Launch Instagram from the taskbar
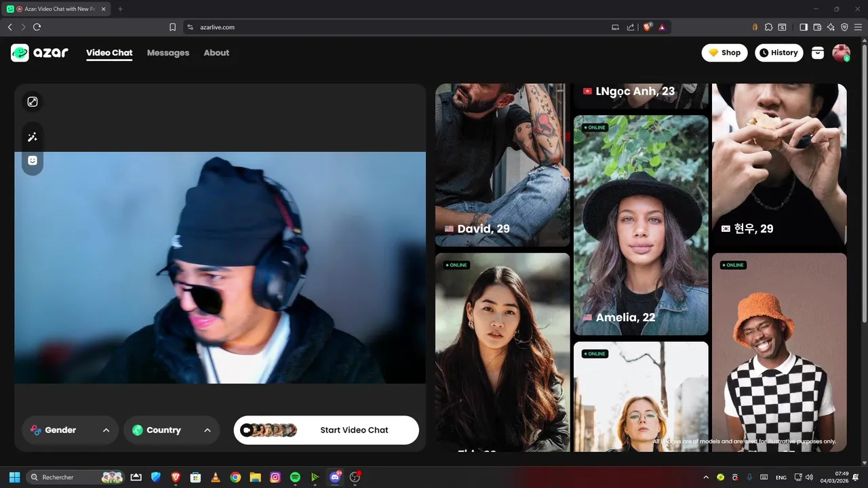This screenshot has height=488, width=868. (275, 477)
